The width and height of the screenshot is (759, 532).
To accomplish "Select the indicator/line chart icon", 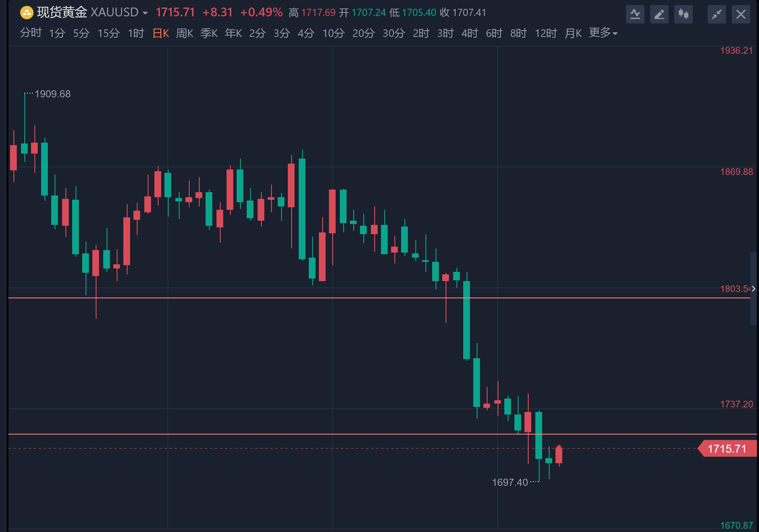I will coord(635,14).
